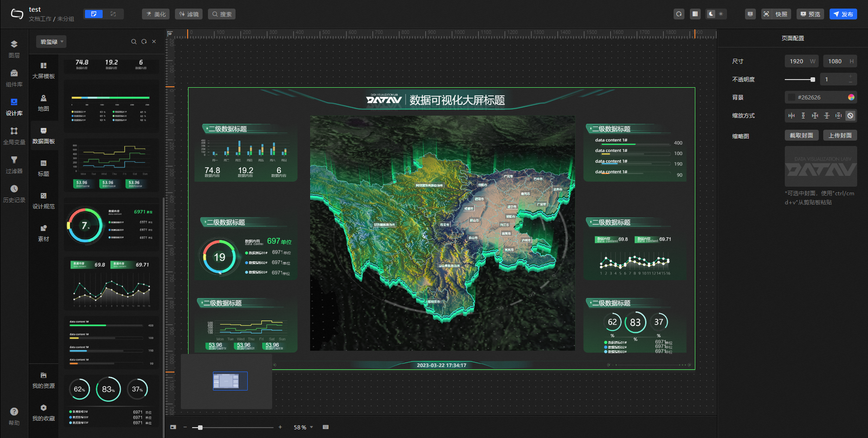Pick the step line chart template with 53.96
The image size is (868, 438).
click(x=111, y=165)
